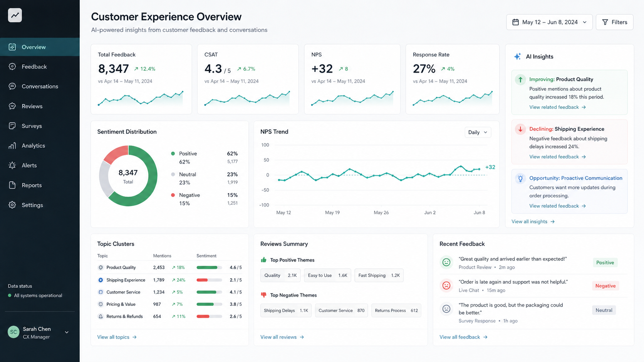This screenshot has height=362, width=644.
Task: Click the Feedback sidebar icon
Action: click(12, 67)
